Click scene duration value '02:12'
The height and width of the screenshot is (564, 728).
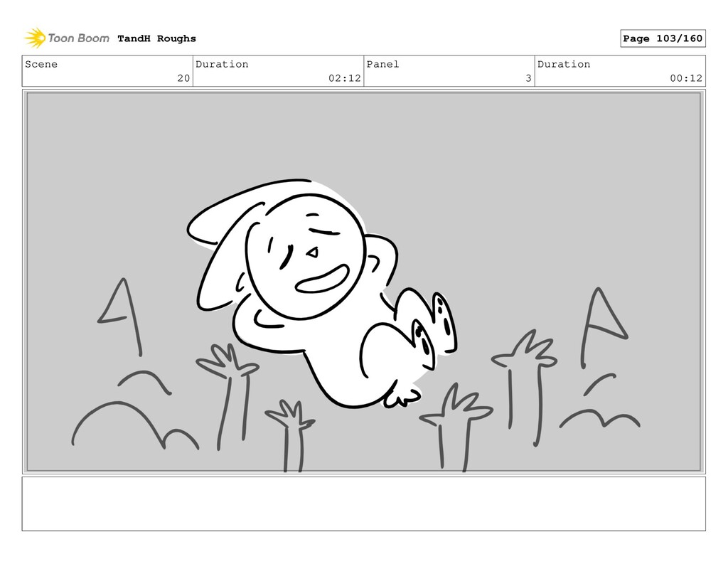[345, 78]
